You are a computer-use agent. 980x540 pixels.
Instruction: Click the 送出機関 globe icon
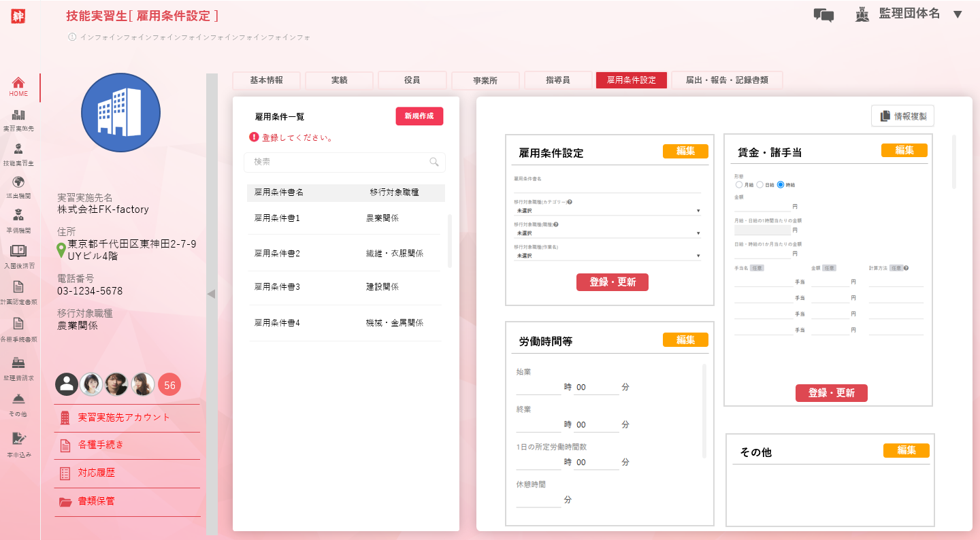click(18, 182)
